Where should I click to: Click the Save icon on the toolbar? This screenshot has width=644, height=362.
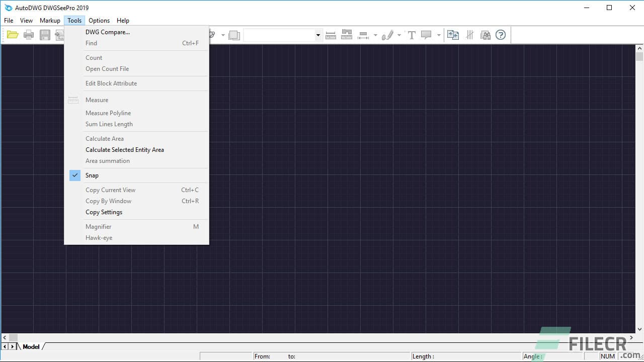[44, 35]
